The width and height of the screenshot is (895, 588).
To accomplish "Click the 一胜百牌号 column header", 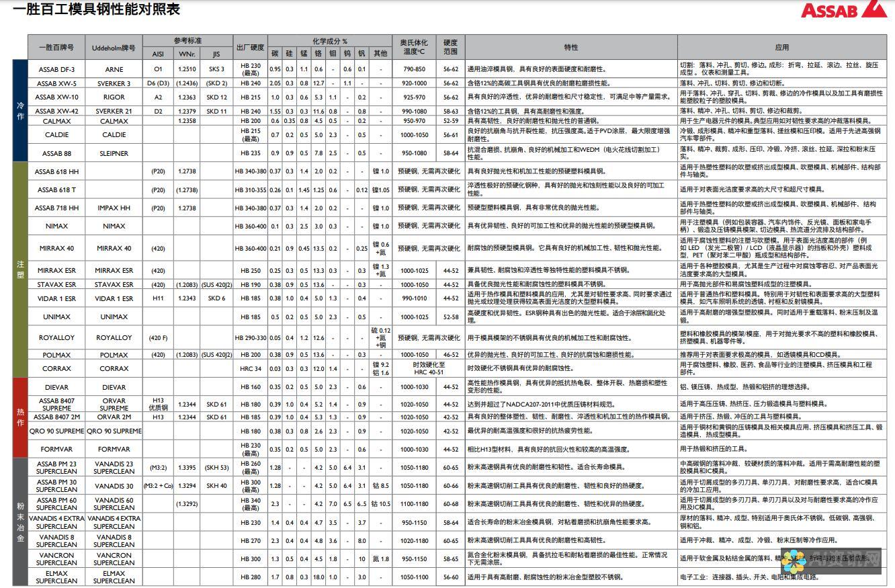I will (x=56, y=48).
